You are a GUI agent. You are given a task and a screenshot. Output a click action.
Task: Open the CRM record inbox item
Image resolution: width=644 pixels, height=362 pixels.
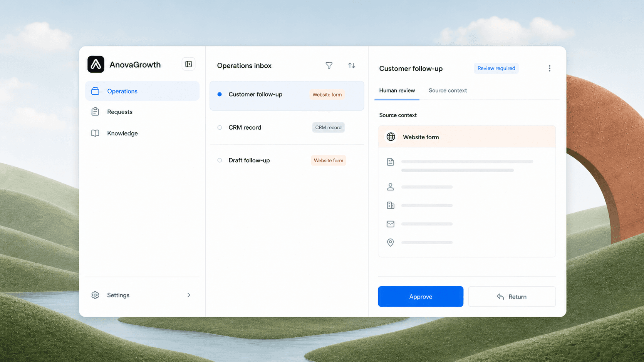pyautogui.click(x=287, y=127)
